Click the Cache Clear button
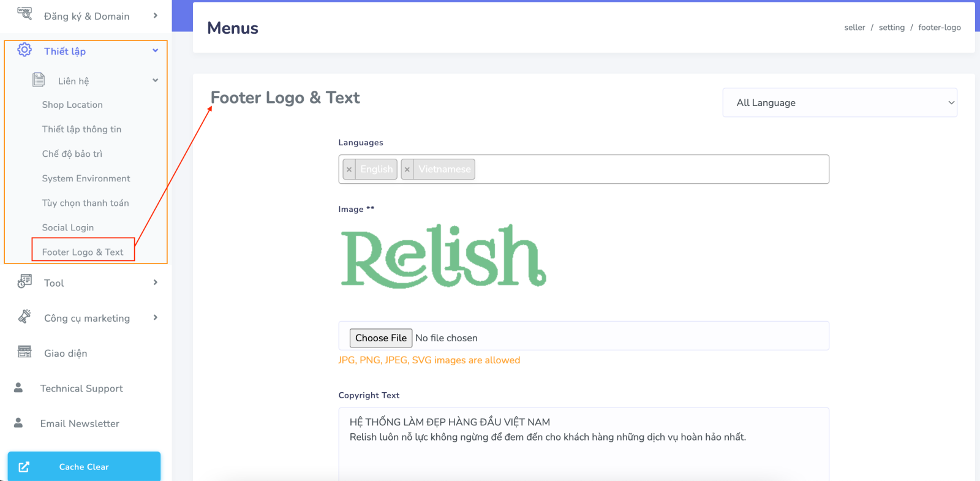The image size is (980, 481). 84,467
